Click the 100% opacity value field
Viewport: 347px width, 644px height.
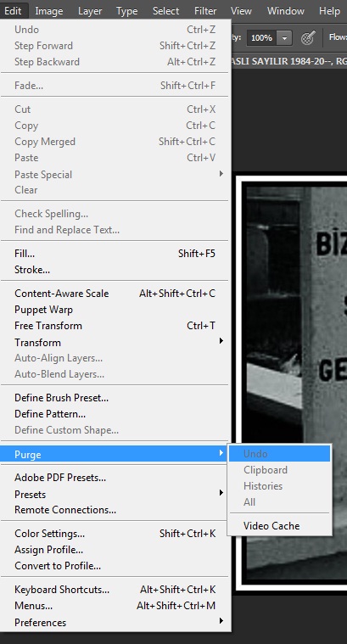tap(261, 38)
